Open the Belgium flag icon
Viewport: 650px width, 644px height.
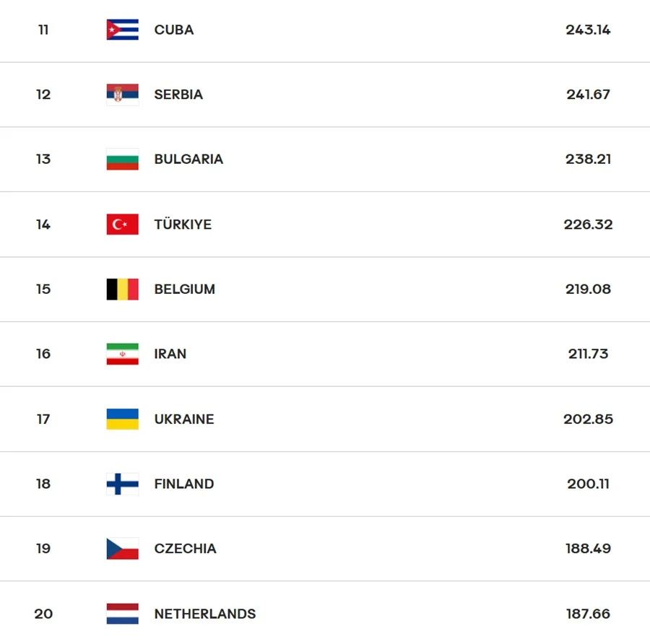(x=122, y=290)
